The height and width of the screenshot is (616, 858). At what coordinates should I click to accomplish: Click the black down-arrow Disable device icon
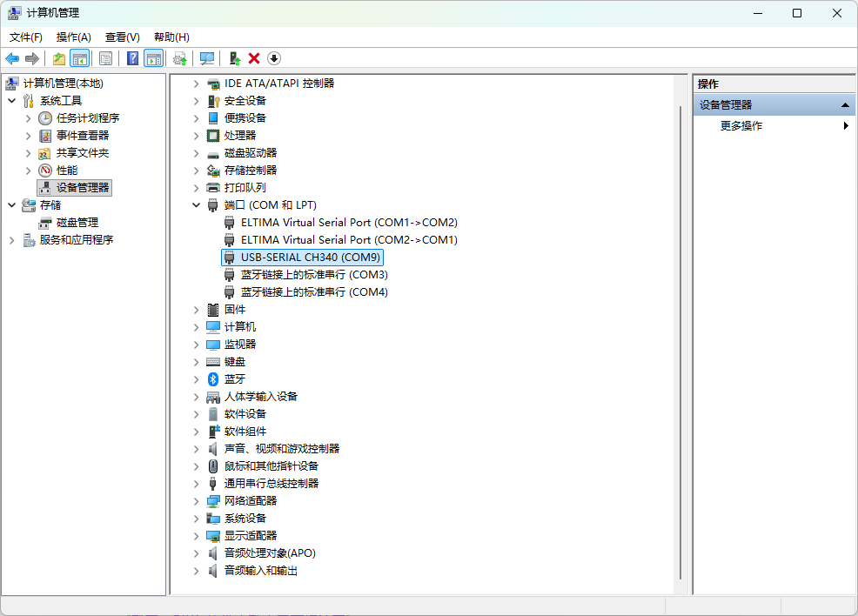coord(274,58)
